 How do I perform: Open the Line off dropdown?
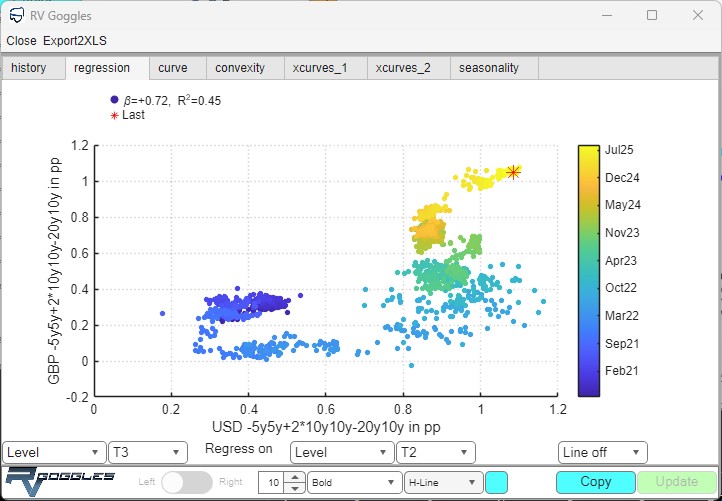(603, 452)
